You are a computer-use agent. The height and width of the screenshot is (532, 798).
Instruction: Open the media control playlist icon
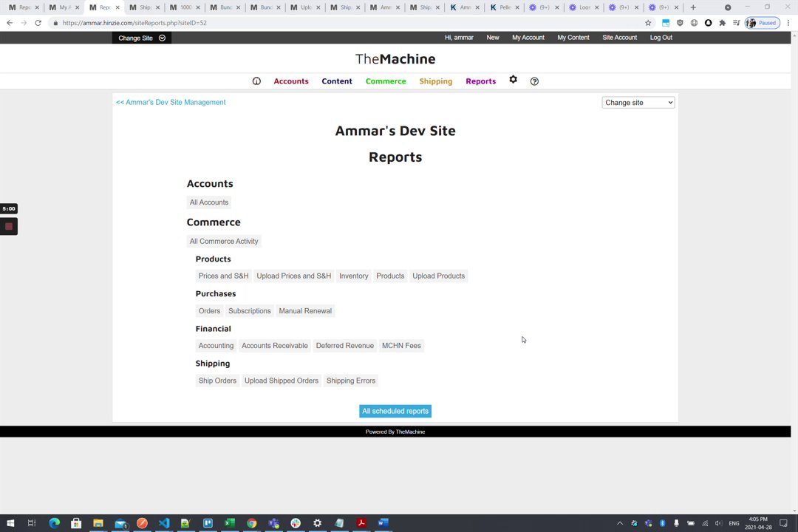pos(737,23)
